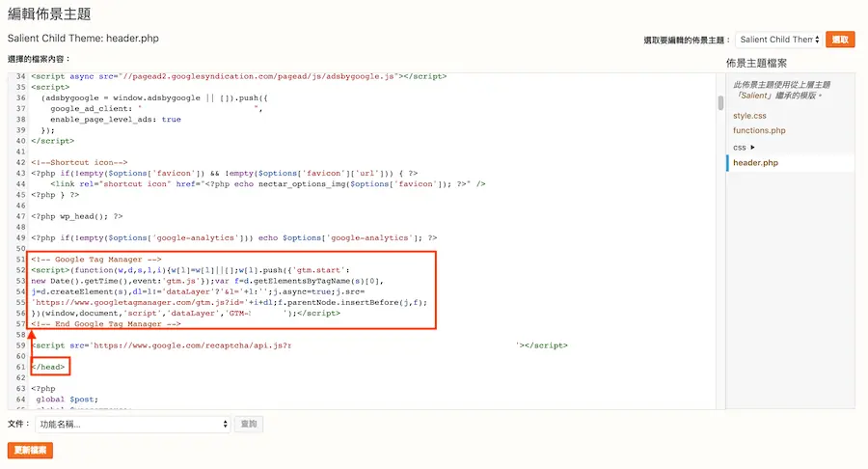Click line 44 link rel shortcut icon

tap(268, 183)
